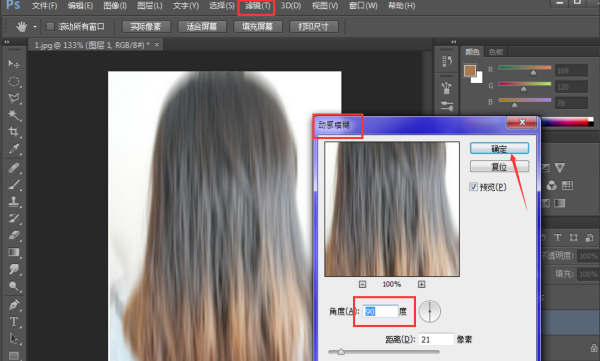Open the 文件(F) menu
The width and height of the screenshot is (600, 361).
coord(44,6)
